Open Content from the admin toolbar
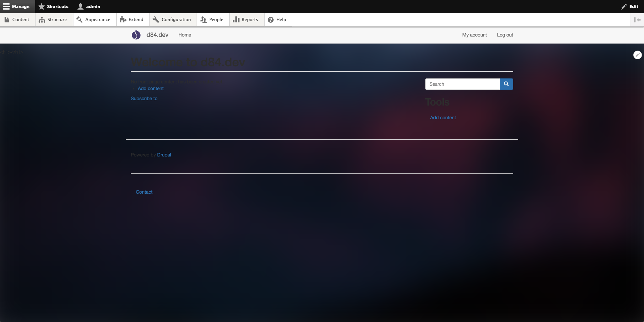Screen dimensions: 644x322 pyautogui.click(x=17, y=20)
